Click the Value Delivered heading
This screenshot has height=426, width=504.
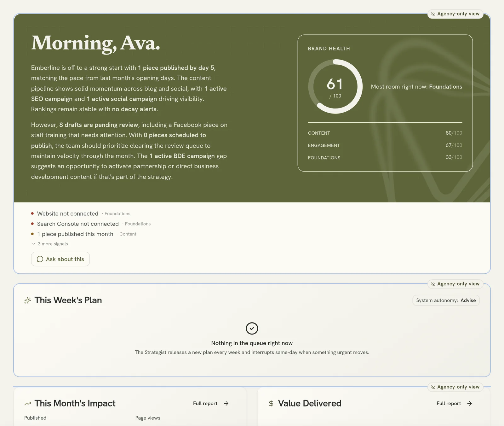point(310,403)
